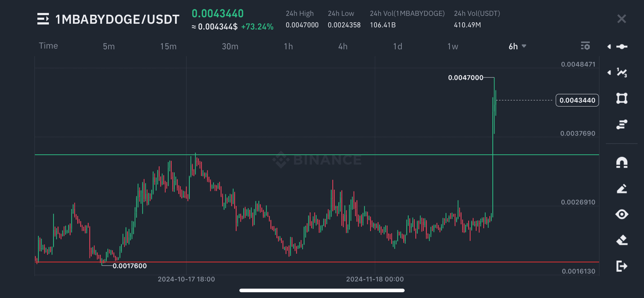Viewport: 644px width, 298px height.
Task: Tap the current price 0.0043440 header
Action: click(218, 14)
